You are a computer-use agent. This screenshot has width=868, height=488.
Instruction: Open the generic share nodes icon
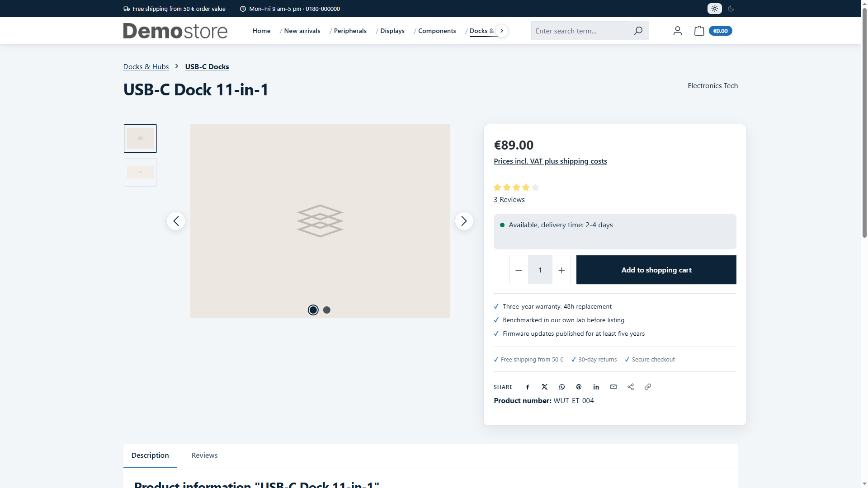click(631, 387)
